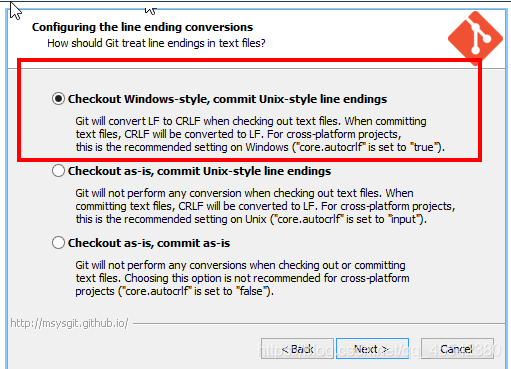Click the 'Checkout Windows-style, commit Unix-style line endings' label
Screen dimensions: 511x369
coord(227,99)
